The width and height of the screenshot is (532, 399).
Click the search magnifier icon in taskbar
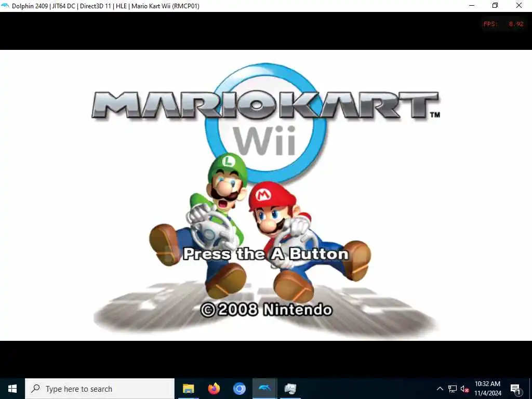35,389
